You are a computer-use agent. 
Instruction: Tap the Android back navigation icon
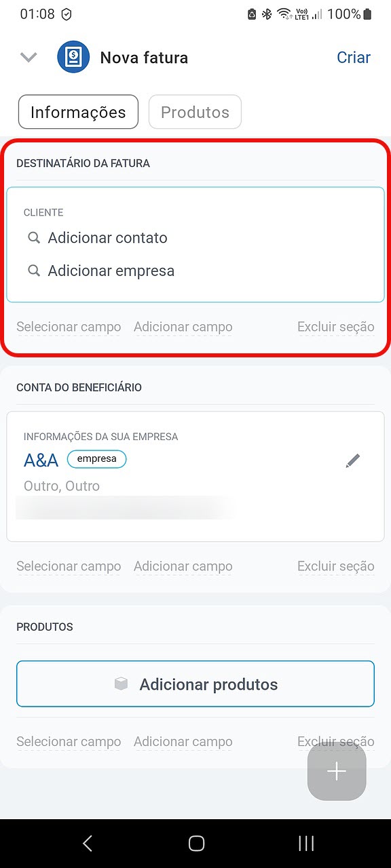coord(87,843)
